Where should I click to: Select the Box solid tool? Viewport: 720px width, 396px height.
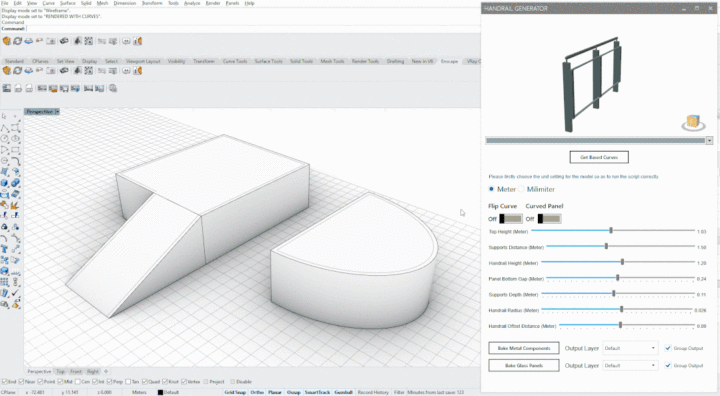pyautogui.click(x=5, y=183)
